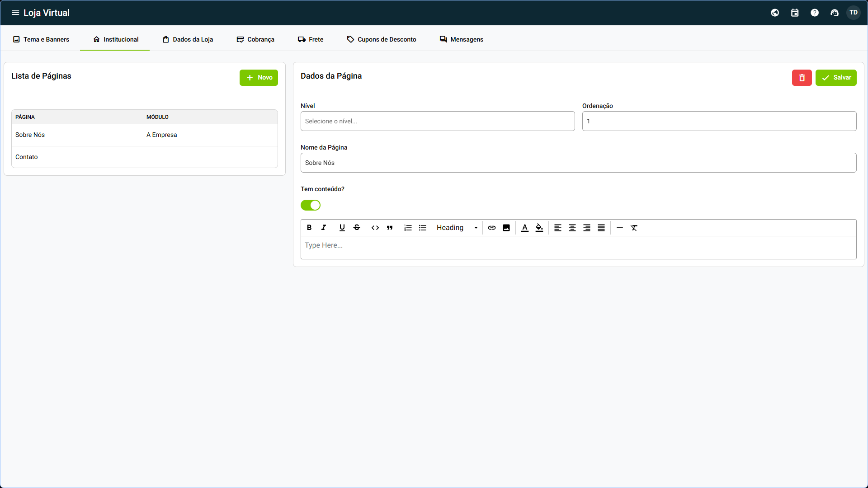Screen dimensions: 868x488
Task: Open the Heading style dropdown
Action: pyautogui.click(x=457, y=228)
